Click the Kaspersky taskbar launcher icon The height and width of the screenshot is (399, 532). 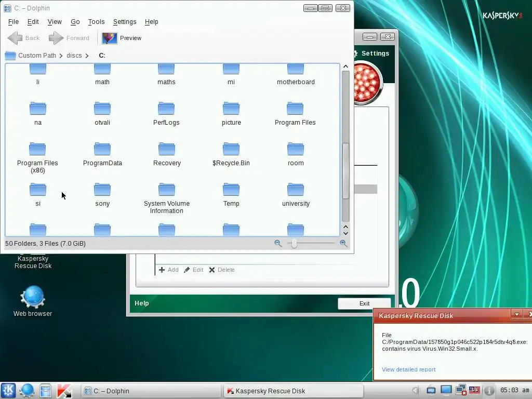tap(64, 391)
